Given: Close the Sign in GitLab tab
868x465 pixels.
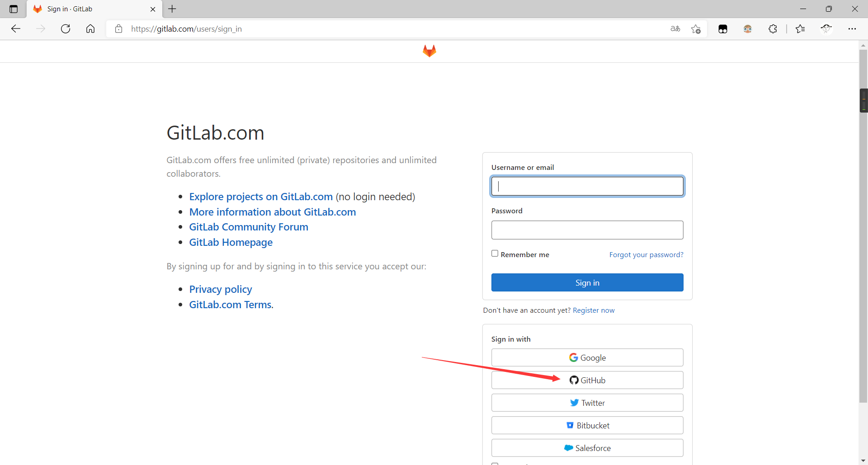Looking at the screenshot, I should [x=153, y=9].
